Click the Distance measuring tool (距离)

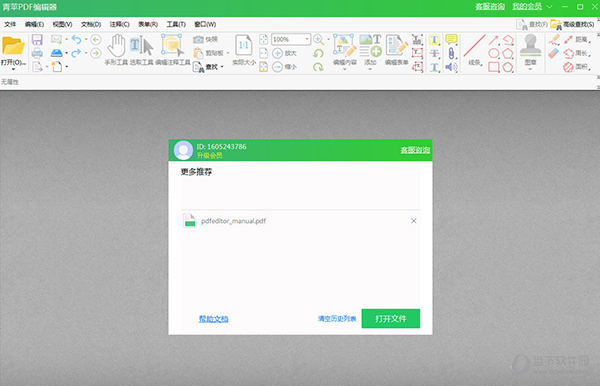pos(577,39)
